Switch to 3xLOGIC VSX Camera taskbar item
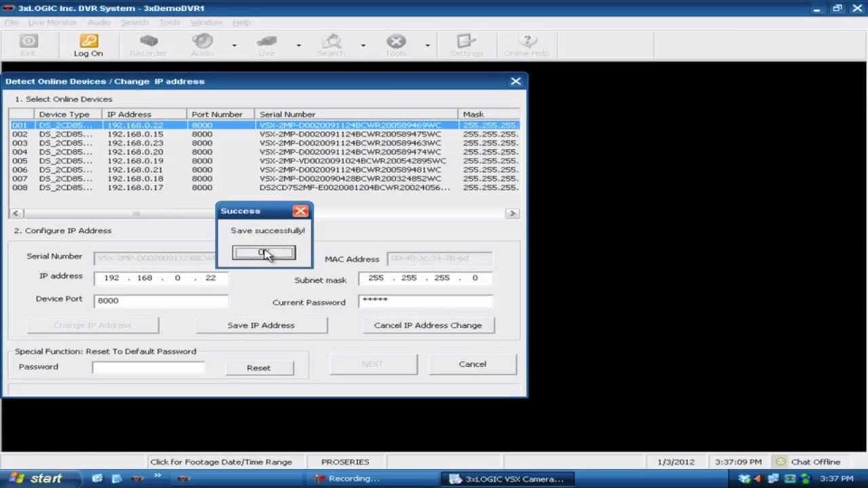 click(x=507, y=479)
